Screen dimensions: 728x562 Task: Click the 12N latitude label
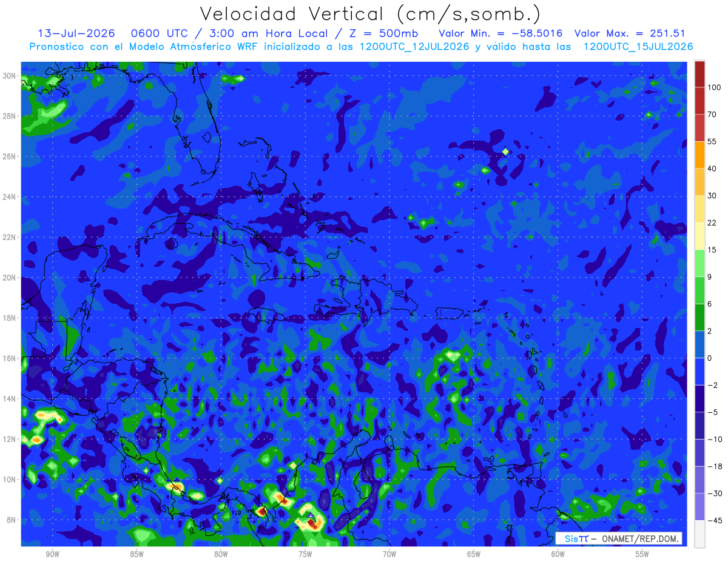coord(10,439)
